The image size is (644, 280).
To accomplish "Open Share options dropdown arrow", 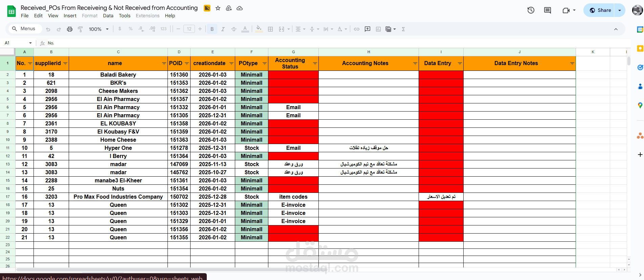I will tap(620, 10).
